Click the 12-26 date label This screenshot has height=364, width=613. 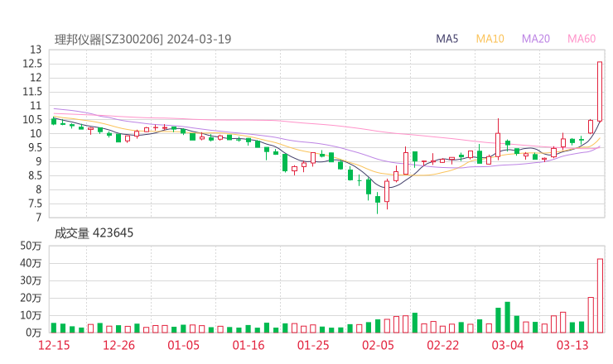coord(118,345)
